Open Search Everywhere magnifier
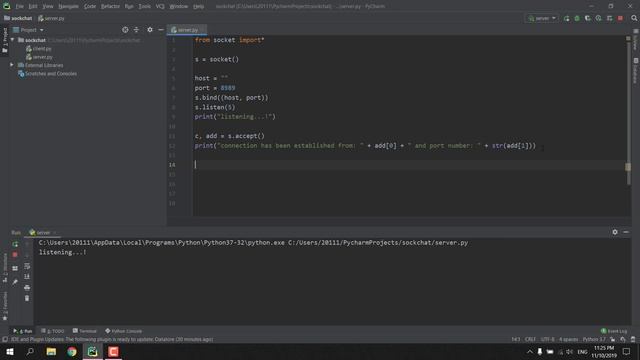 tap(634, 18)
